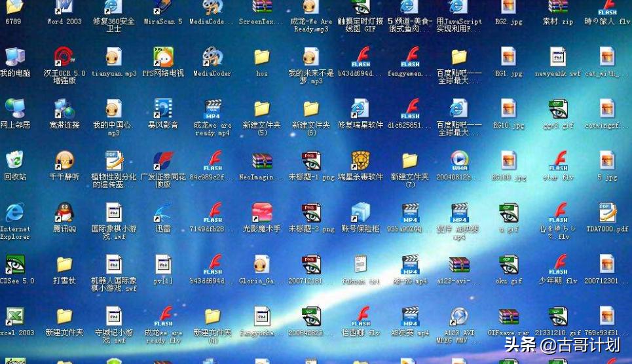Open the 植物性别分化 PDF document
The width and height of the screenshot is (632, 364).
pyautogui.click(x=114, y=160)
